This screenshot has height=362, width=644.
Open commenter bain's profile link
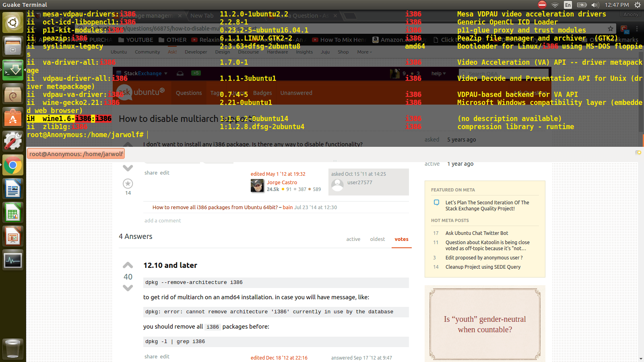pos(288,208)
